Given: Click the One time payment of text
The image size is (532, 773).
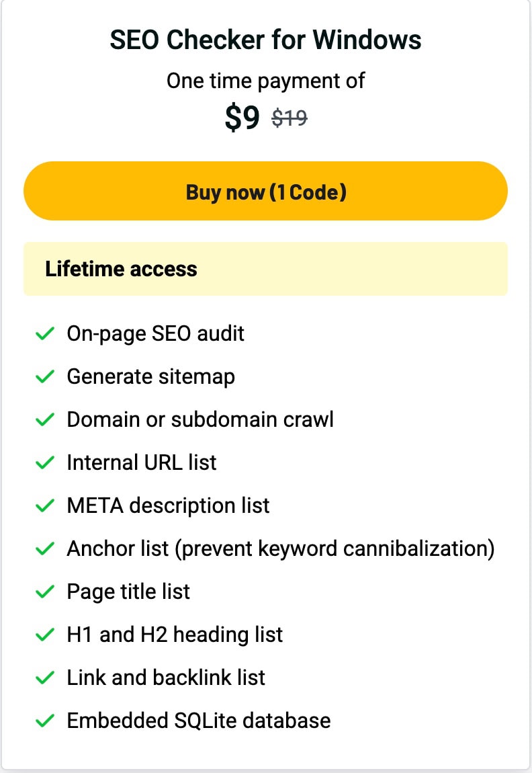Looking at the screenshot, I should pyautogui.click(x=265, y=81).
